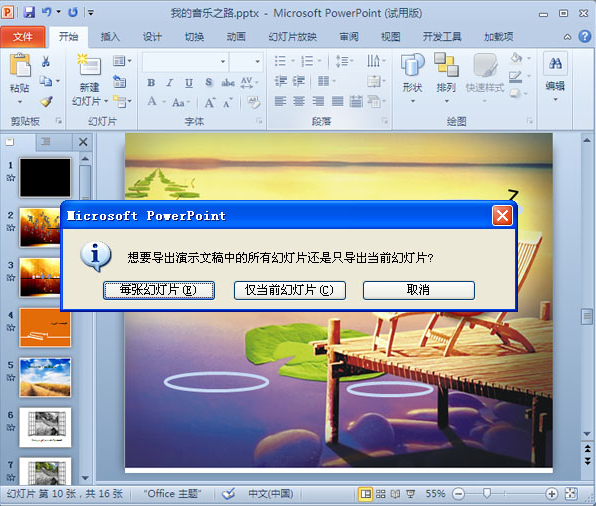Select slide 5 thumbnail in slide panel

(45, 377)
